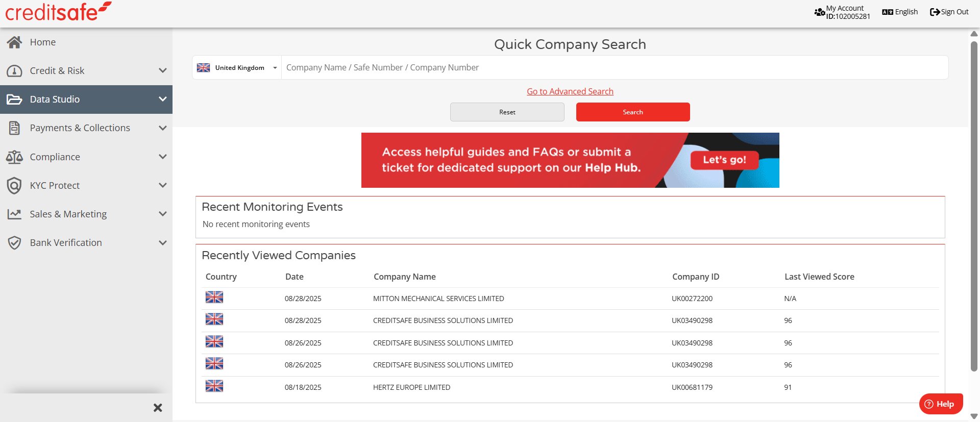Click the Sign Out arrow icon

935,12
